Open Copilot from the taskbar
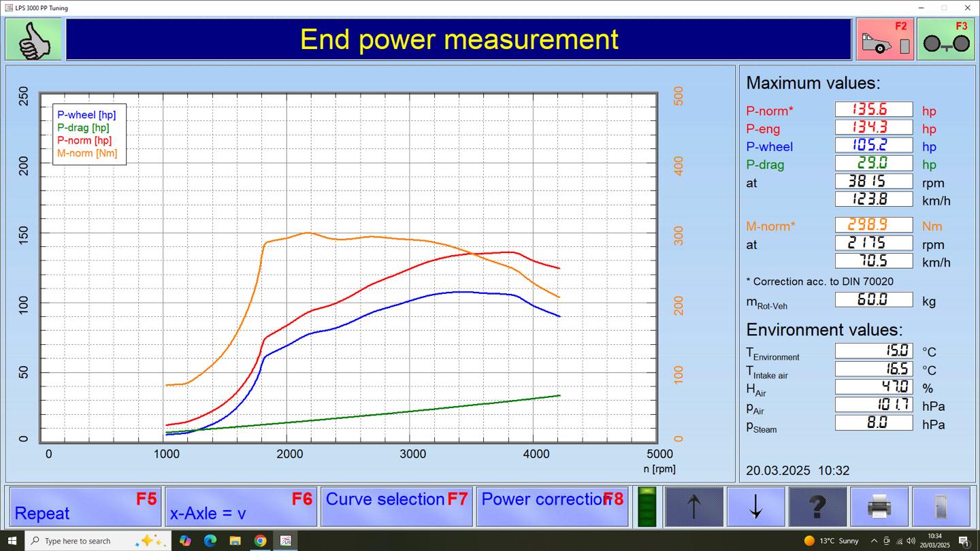This screenshot has height=551, width=980. 184,541
